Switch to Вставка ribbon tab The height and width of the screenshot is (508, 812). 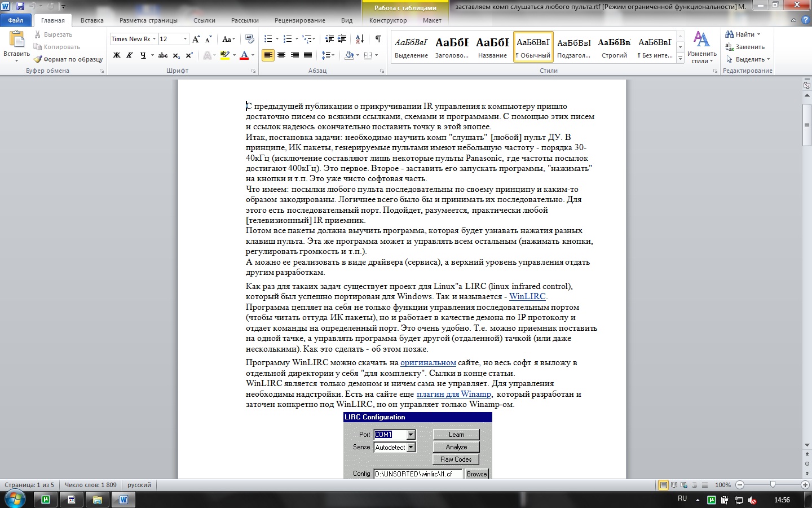(x=92, y=20)
